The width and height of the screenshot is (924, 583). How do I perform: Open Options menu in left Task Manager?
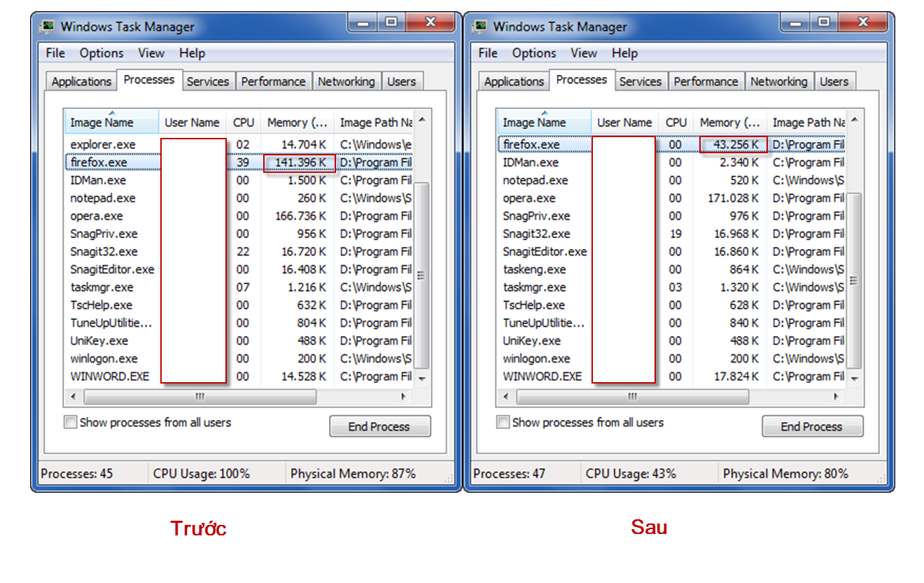click(101, 53)
